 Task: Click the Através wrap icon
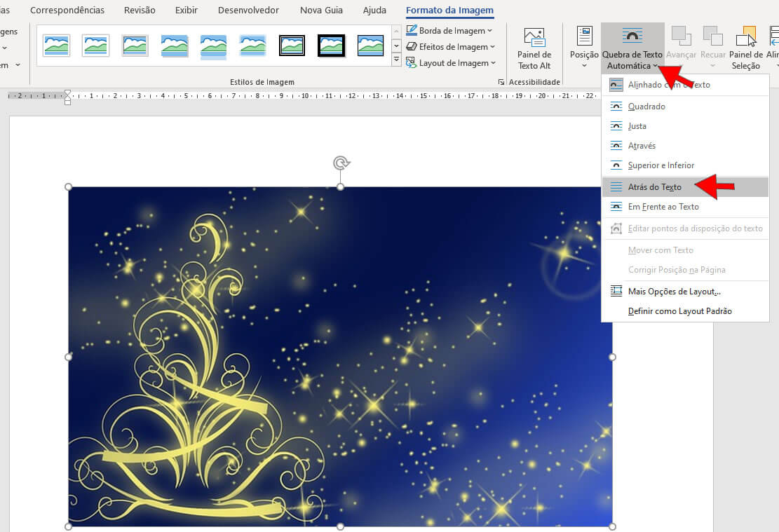click(x=616, y=146)
